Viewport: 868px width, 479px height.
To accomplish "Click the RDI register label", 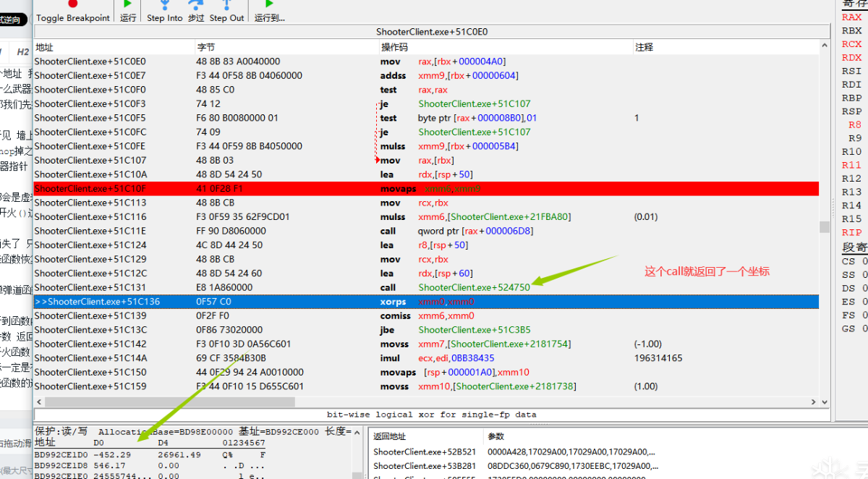I will point(851,84).
